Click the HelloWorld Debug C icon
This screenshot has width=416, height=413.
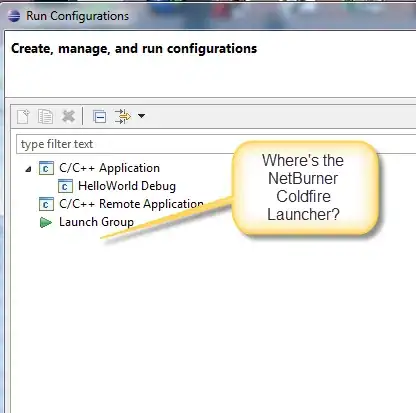(x=65, y=186)
